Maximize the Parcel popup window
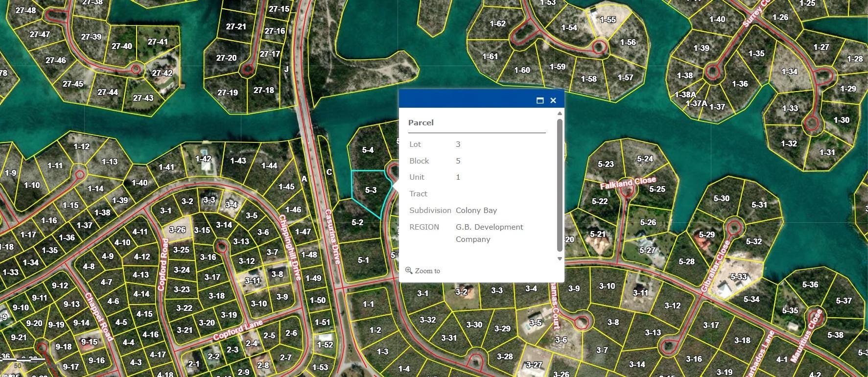The height and width of the screenshot is (377, 868). 540,100
